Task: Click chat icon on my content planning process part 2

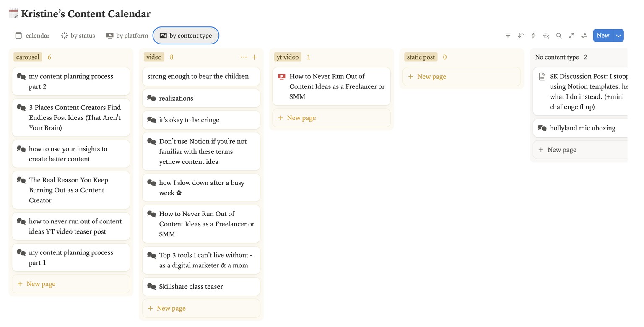Action: coord(21,77)
